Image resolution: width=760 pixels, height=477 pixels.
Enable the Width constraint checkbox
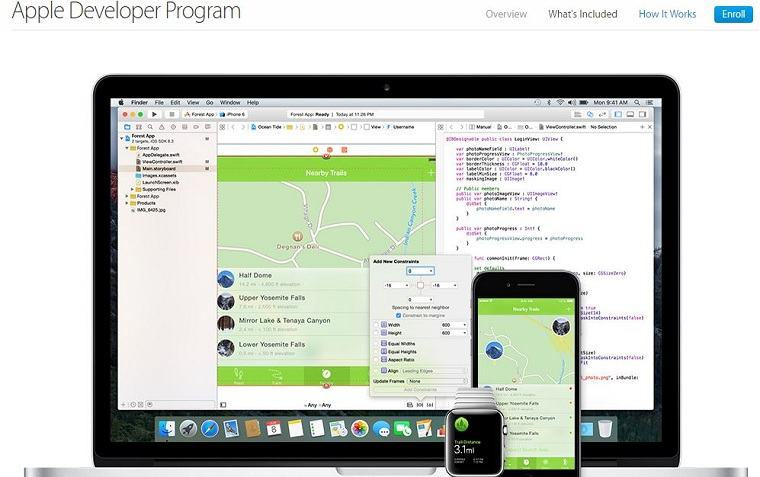376,325
